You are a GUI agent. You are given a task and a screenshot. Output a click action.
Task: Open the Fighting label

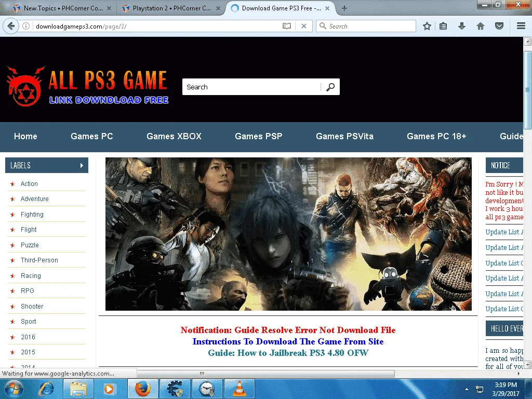coord(32,215)
